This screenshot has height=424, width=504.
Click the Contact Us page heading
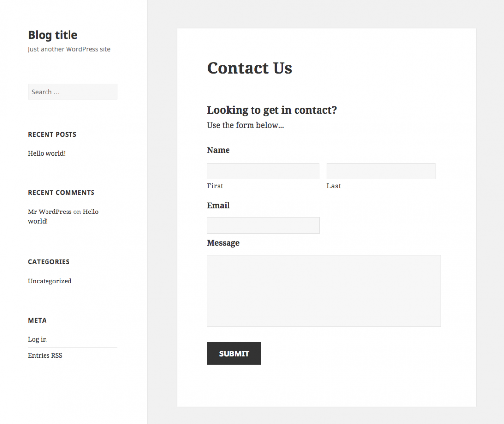tap(250, 68)
